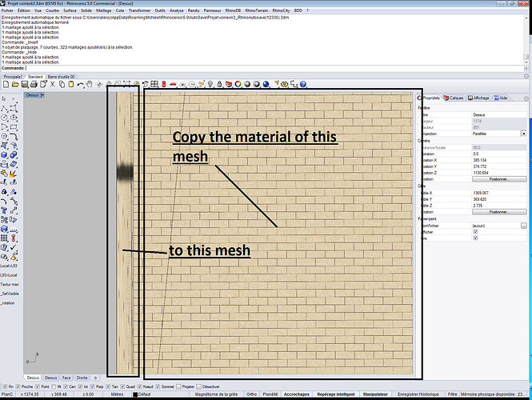Open the Courbe menu
532x400 pixels.
tap(52, 10)
